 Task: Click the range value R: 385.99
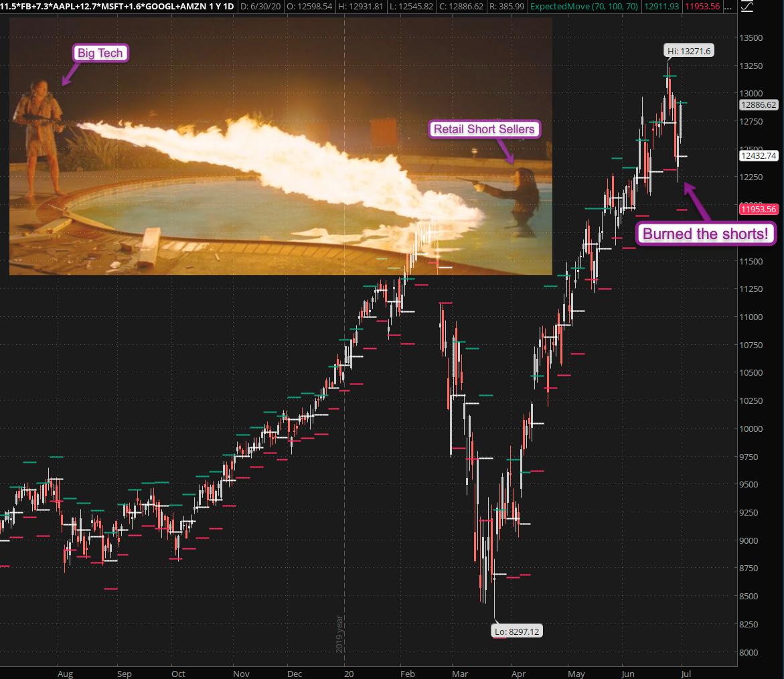pyautogui.click(x=507, y=7)
